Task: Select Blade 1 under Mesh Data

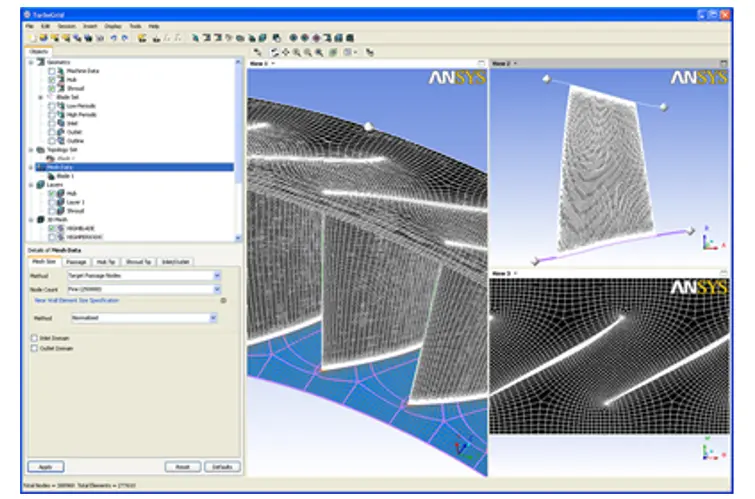Action: [64, 175]
